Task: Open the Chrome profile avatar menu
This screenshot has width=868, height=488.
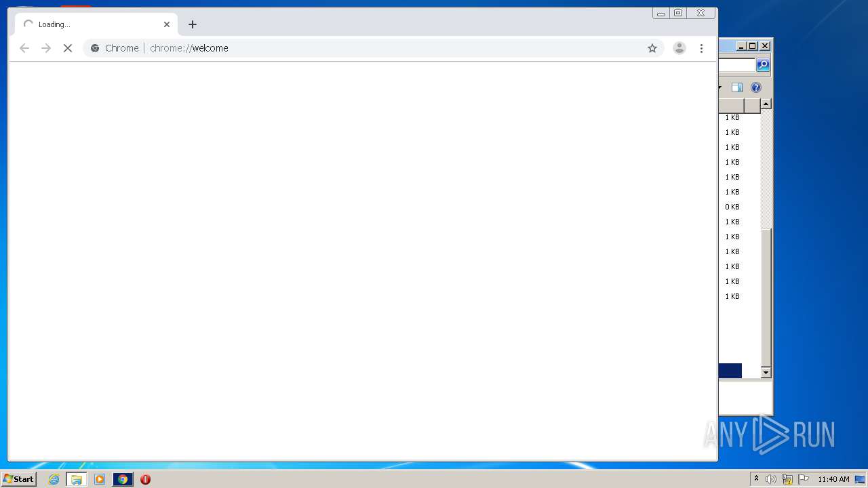Action: [679, 48]
